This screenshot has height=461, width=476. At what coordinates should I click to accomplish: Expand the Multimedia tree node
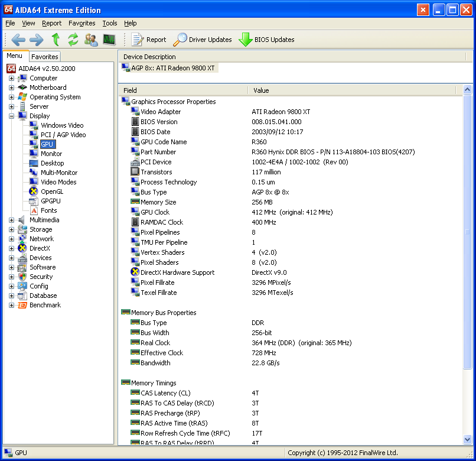coord(12,220)
